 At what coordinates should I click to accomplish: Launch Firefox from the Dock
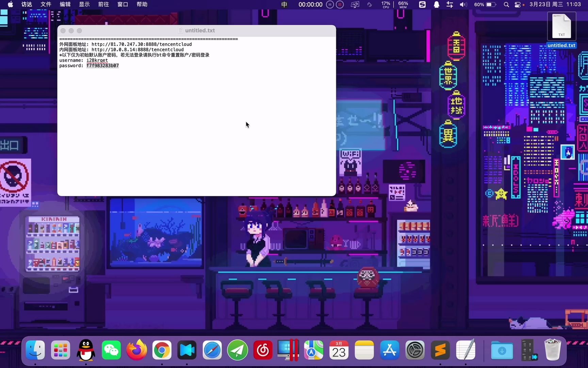click(x=136, y=350)
